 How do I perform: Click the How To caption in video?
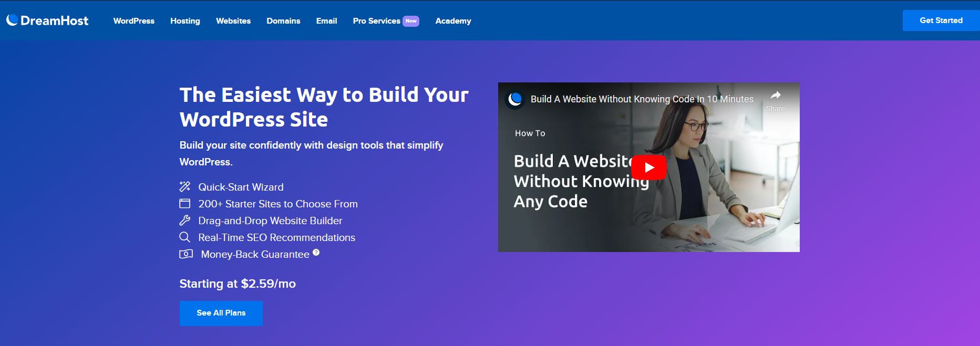click(530, 133)
